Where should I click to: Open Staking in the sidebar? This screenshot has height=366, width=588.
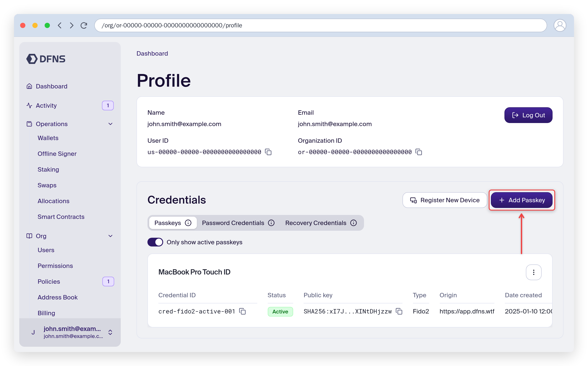point(48,169)
